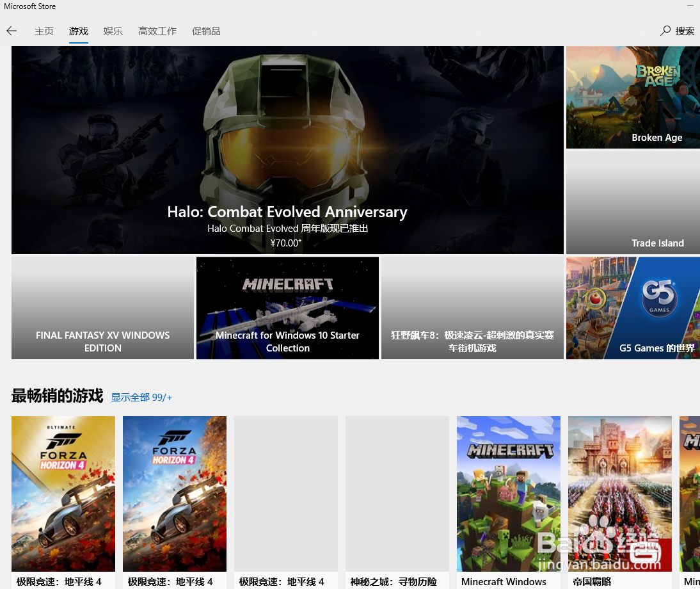The width and height of the screenshot is (700, 589).
Task: Open the 狂野飙车8 game tile
Action: coord(472,308)
